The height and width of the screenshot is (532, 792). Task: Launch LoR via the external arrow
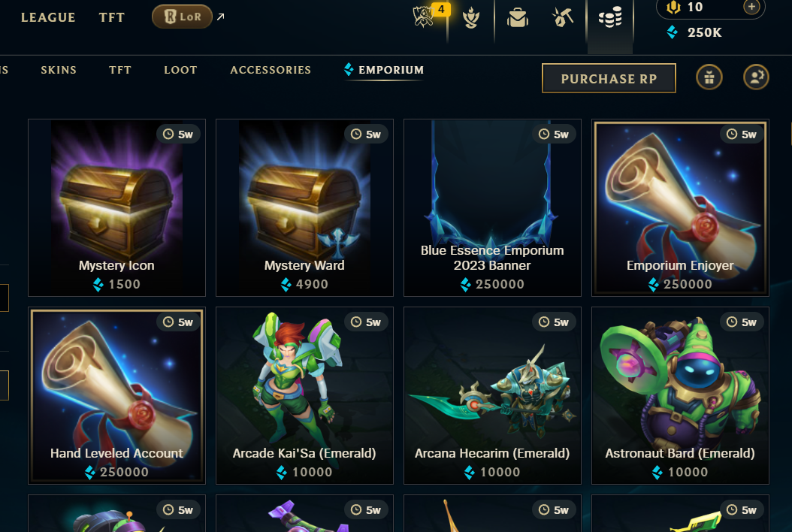point(220,17)
